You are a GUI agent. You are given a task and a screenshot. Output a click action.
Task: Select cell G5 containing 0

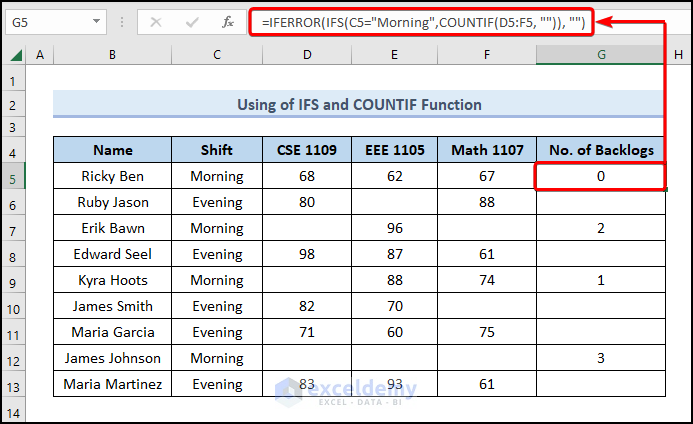click(600, 176)
